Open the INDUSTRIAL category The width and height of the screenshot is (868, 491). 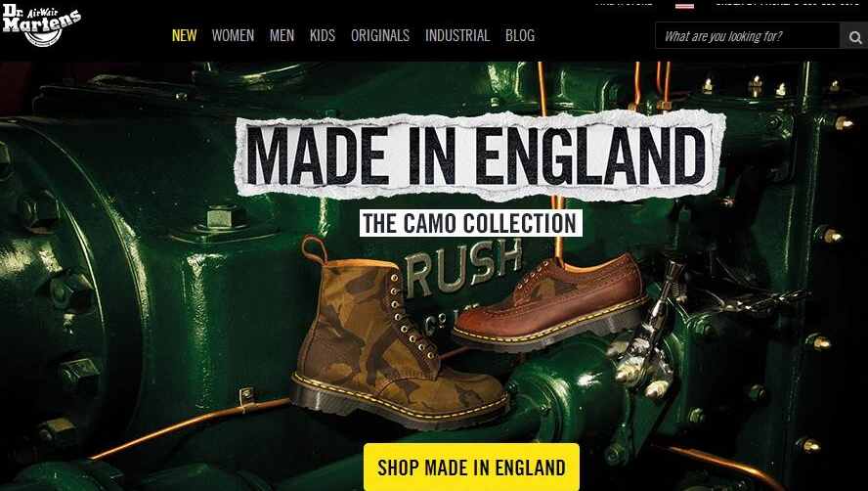click(457, 35)
